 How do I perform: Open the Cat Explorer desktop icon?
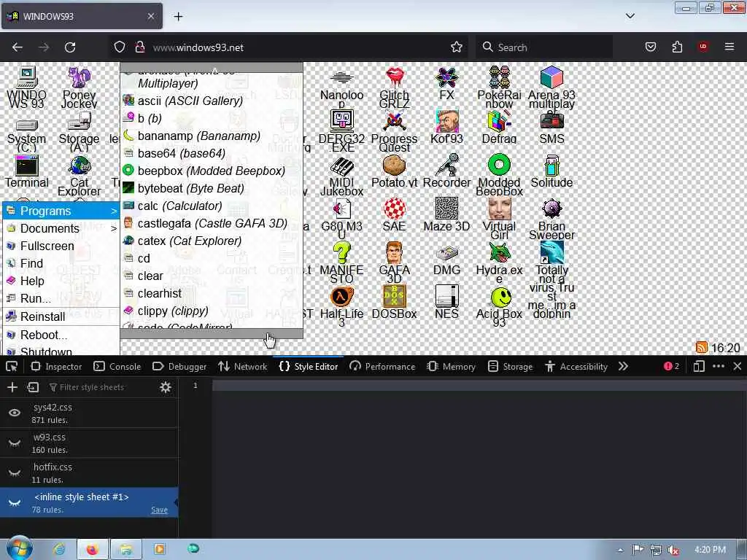click(x=79, y=176)
